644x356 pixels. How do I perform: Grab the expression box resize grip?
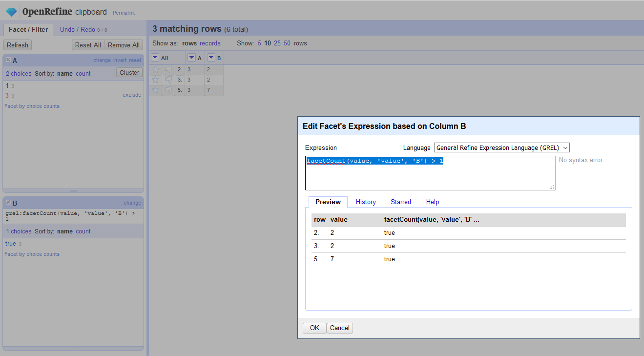(x=552, y=187)
